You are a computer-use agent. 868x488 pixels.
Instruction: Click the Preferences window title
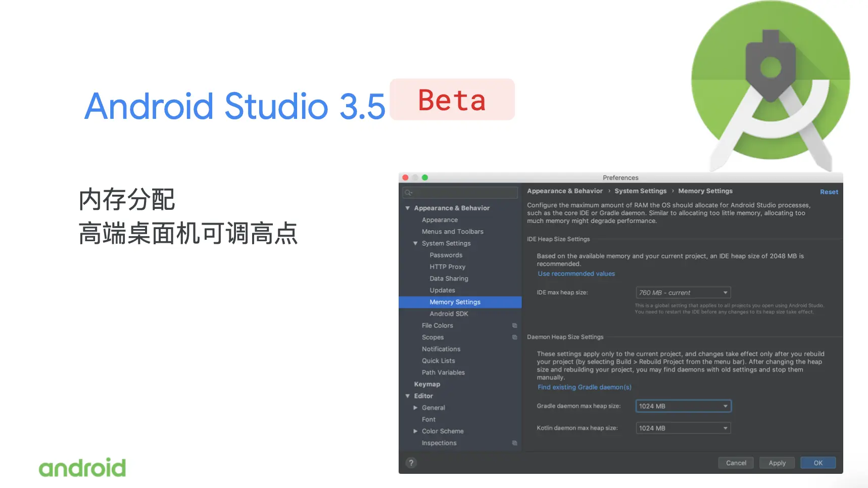620,178
